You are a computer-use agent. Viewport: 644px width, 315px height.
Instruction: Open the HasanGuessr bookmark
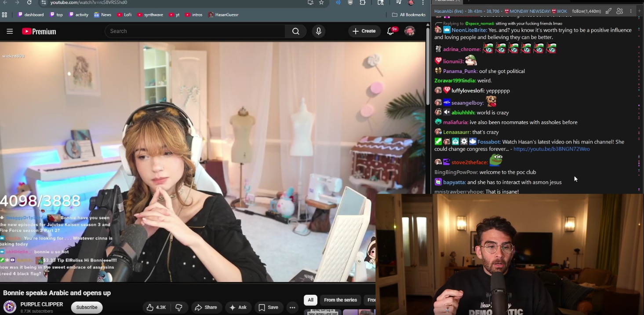[223, 15]
